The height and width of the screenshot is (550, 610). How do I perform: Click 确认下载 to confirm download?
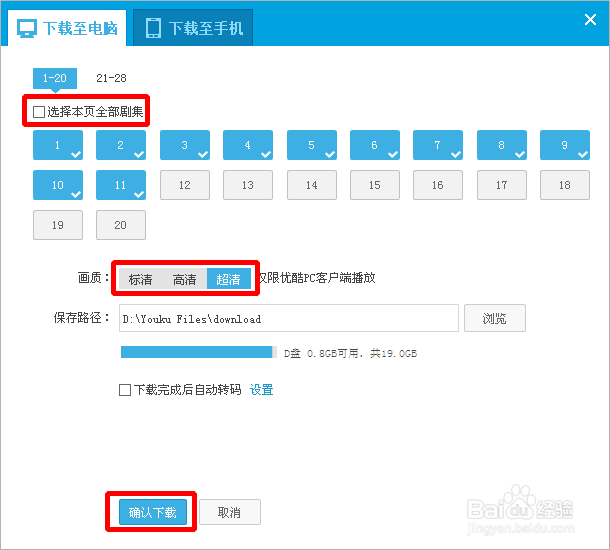coord(153,512)
